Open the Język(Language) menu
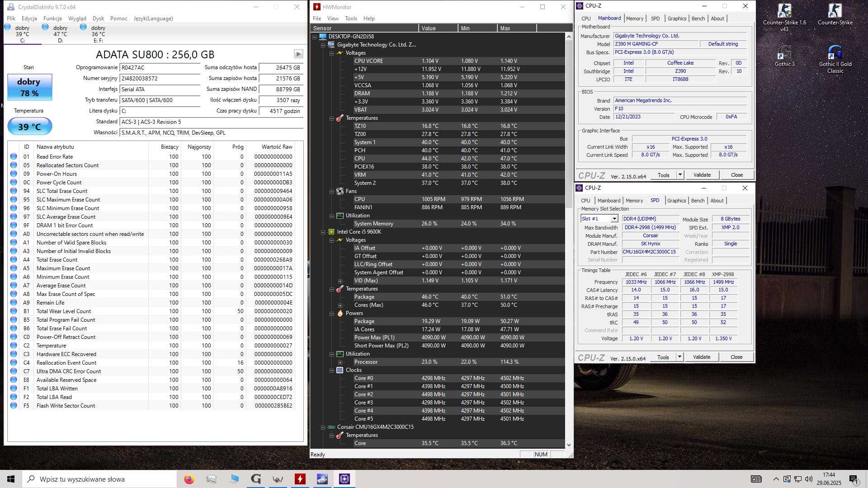This screenshot has width=868, height=488. (153, 19)
